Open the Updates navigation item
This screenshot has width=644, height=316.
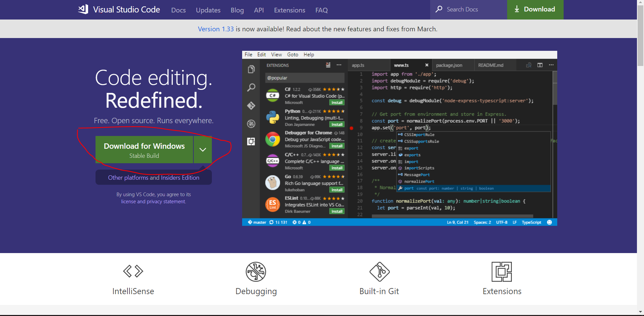tap(208, 10)
